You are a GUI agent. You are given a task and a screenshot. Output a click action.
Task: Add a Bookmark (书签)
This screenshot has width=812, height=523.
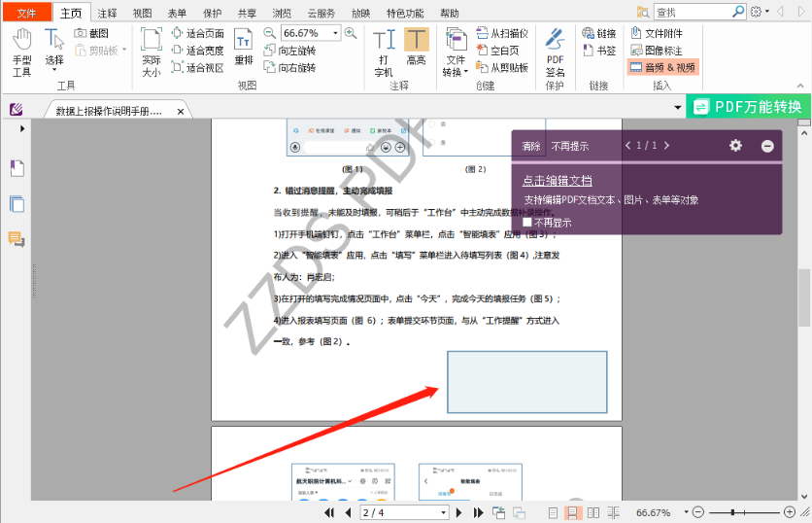tap(599, 51)
